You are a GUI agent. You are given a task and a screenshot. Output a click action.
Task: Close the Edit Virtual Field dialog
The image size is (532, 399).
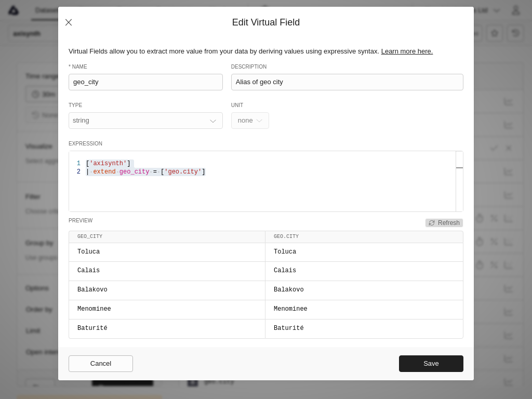(x=69, y=22)
